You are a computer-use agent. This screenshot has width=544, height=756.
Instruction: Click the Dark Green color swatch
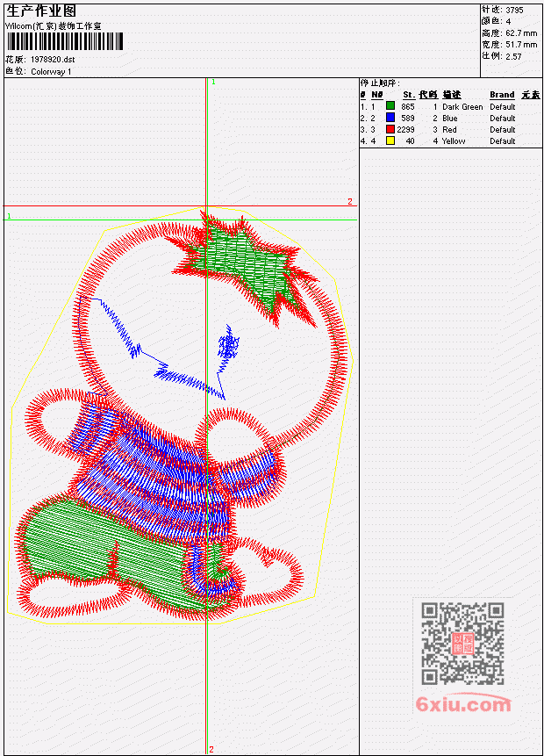[x=390, y=105]
